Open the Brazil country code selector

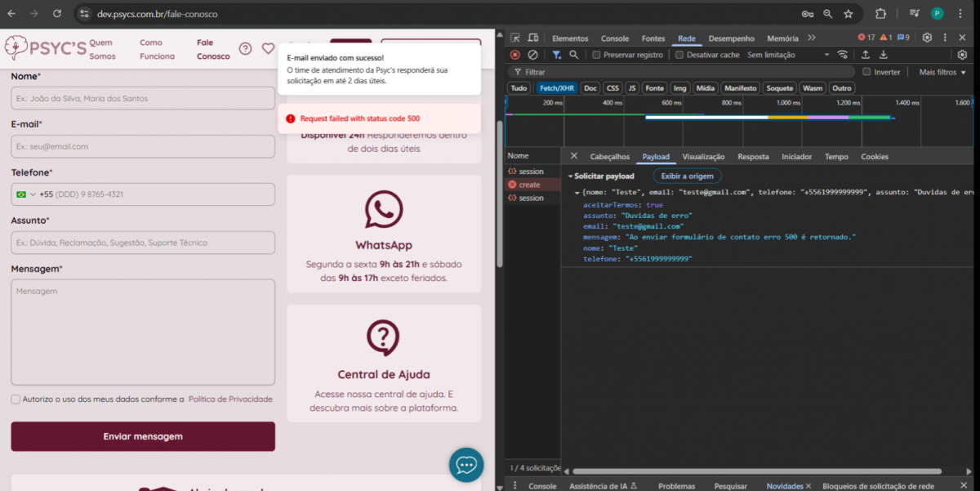point(25,194)
